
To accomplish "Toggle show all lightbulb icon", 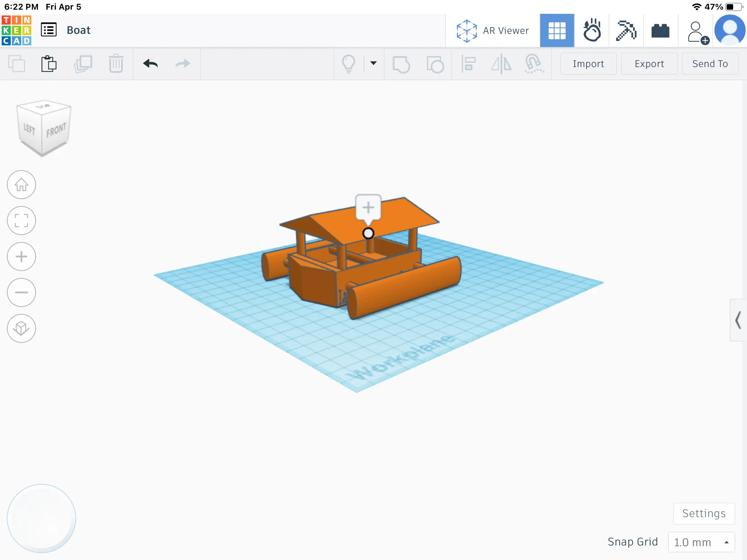I will tap(349, 64).
